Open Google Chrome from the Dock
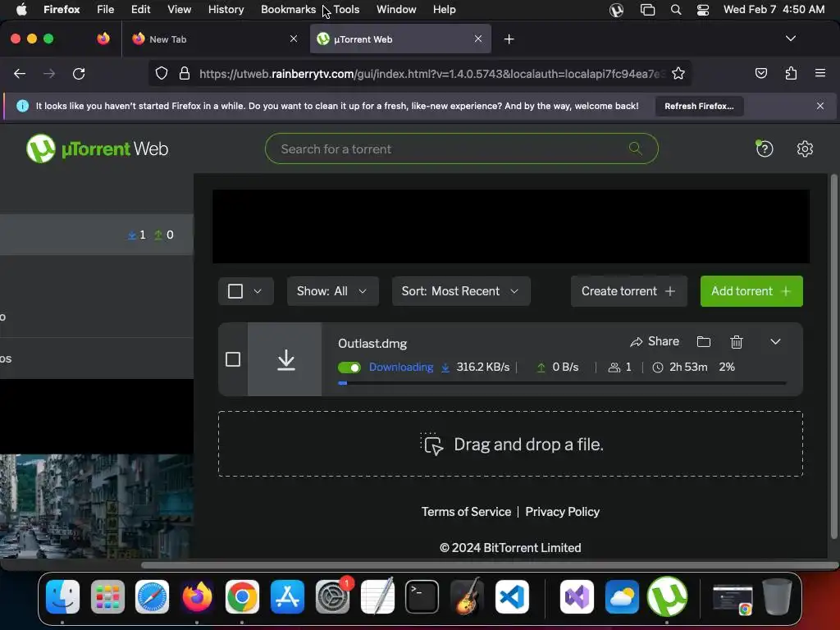Viewport: 840px width, 630px height. (242, 596)
